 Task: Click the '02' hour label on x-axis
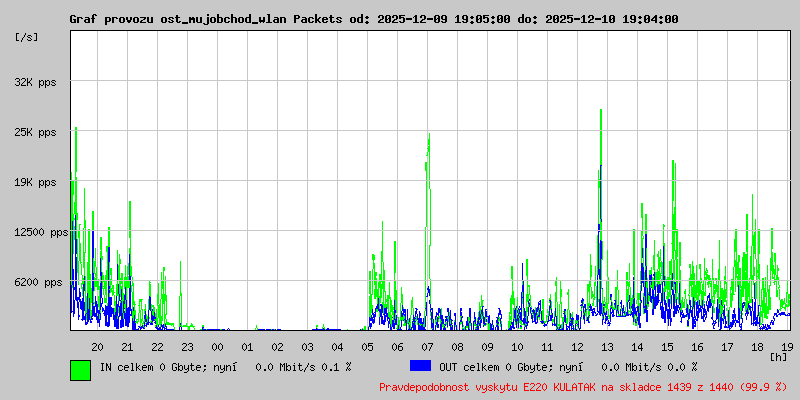coord(277,347)
